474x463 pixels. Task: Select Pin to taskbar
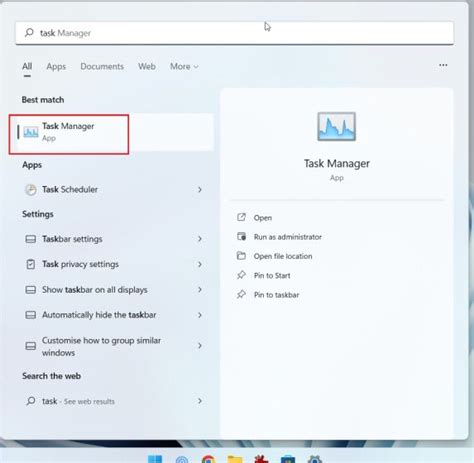[x=276, y=295]
